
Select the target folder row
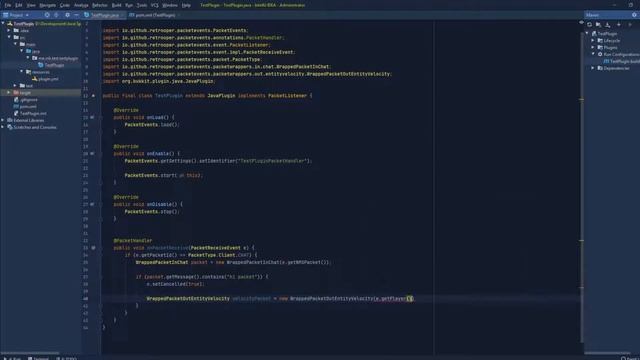[41, 93]
